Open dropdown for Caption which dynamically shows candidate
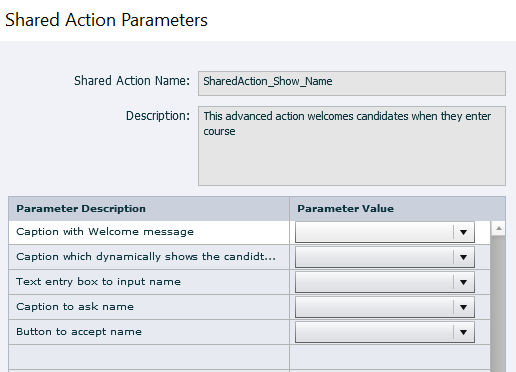This screenshot has width=516, height=372. click(x=385, y=257)
